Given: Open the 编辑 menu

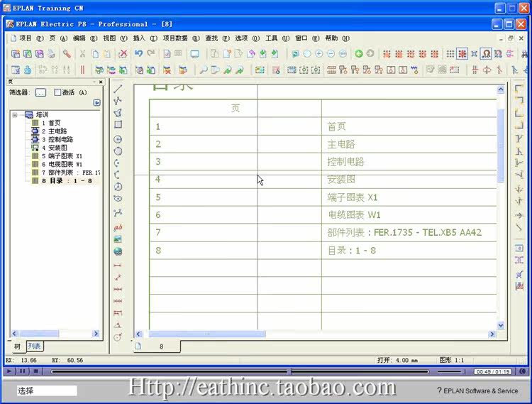Looking at the screenshot, I should (85, 38).
